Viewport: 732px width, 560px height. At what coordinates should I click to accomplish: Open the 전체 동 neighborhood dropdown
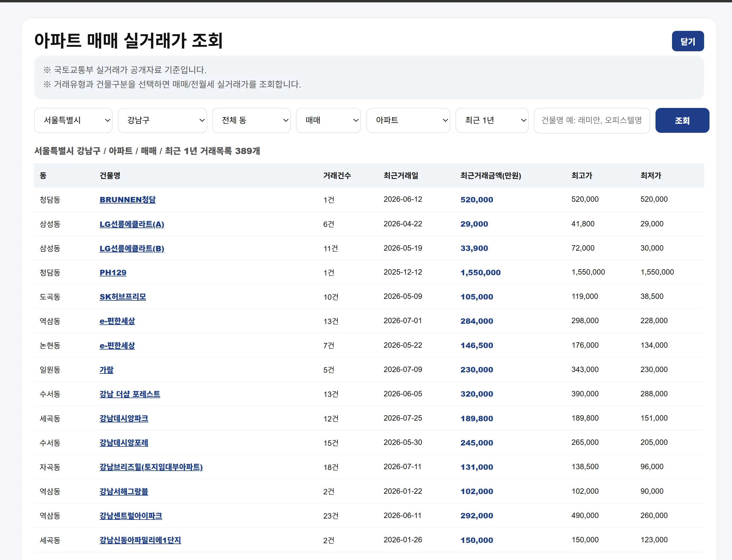coord(251,120)
